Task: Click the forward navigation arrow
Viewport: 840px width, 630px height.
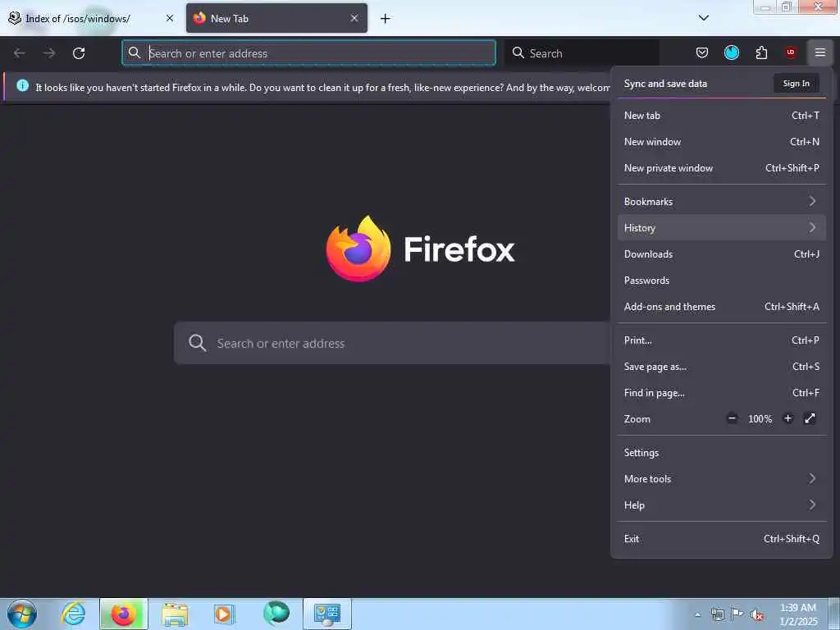Action: [49, 53]
